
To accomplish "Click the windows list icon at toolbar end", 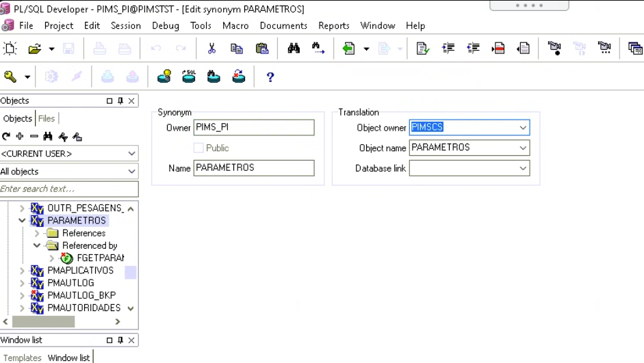I will [635, 49].
